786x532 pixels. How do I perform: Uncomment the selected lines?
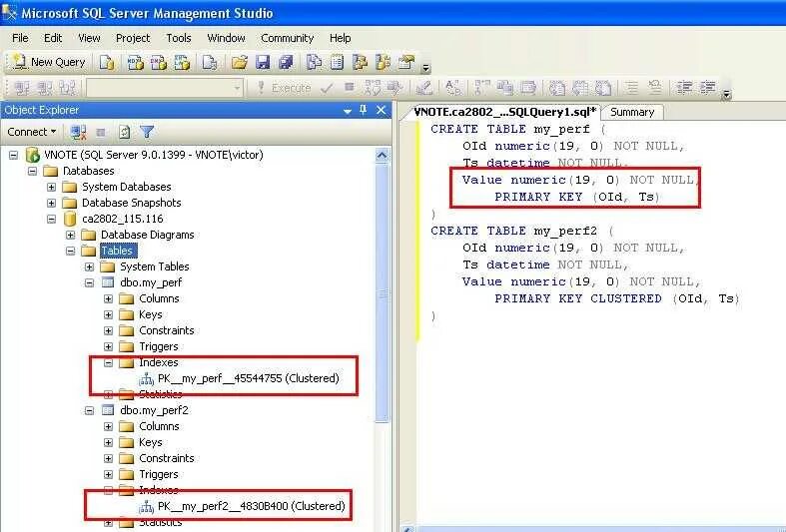point(655,88)
